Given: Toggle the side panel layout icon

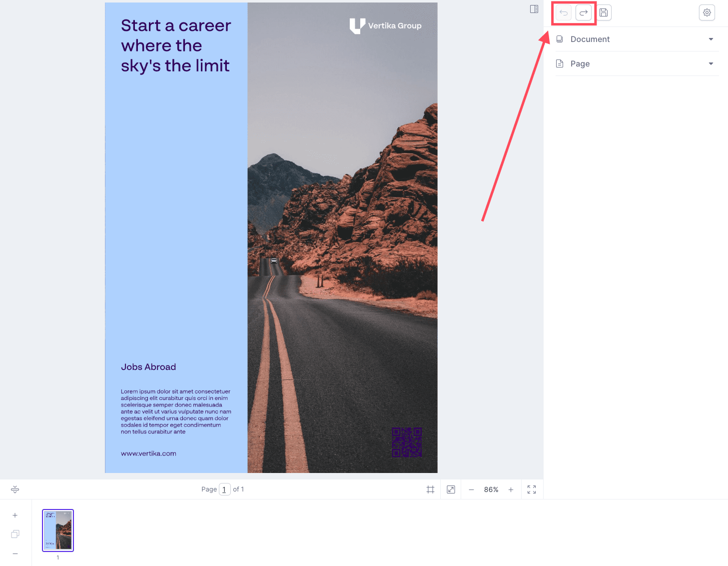Looking at the screenshot, I should point(534,9).
